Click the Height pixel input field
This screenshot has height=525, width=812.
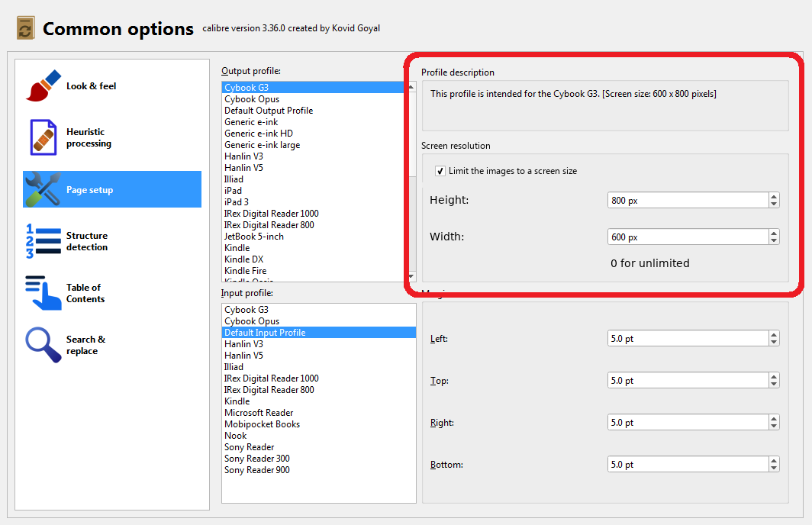point(687,200)
